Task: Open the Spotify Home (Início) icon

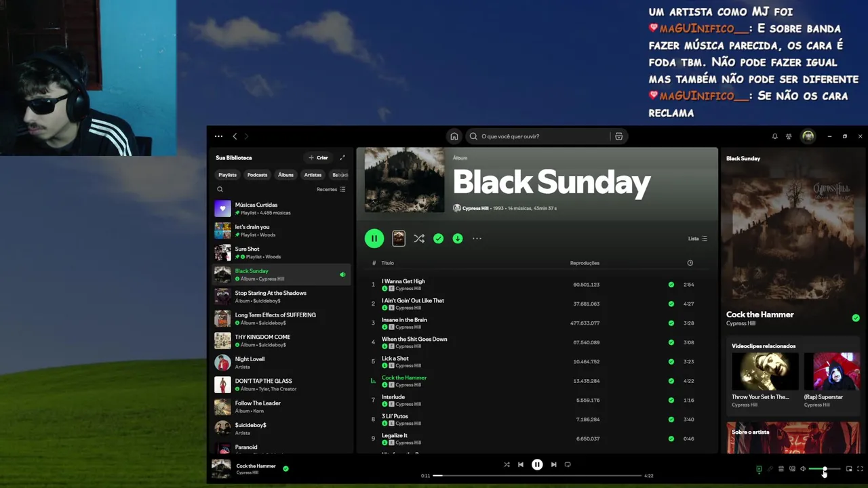Action: click(454, 136)
